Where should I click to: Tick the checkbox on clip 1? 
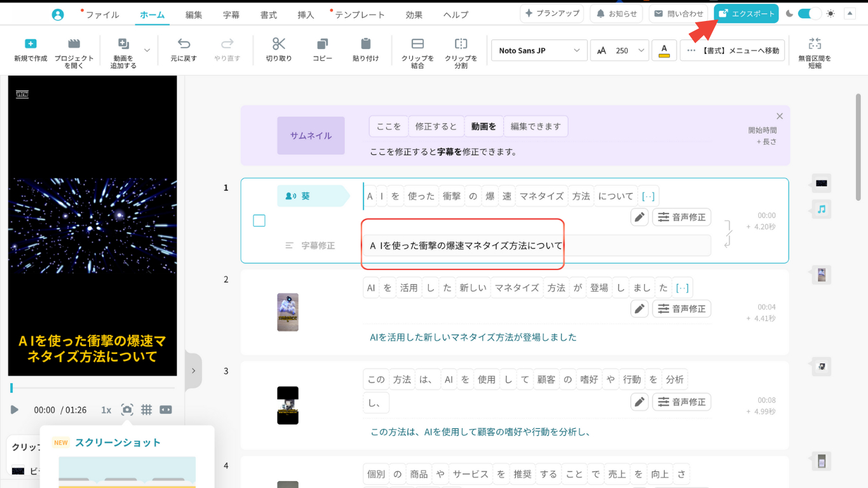(259, 220)
